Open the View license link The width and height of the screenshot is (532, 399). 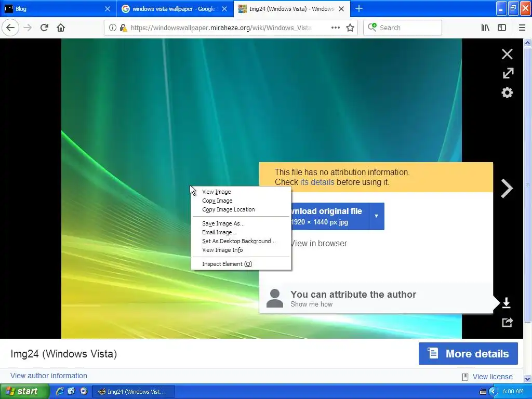click(493, 377)
